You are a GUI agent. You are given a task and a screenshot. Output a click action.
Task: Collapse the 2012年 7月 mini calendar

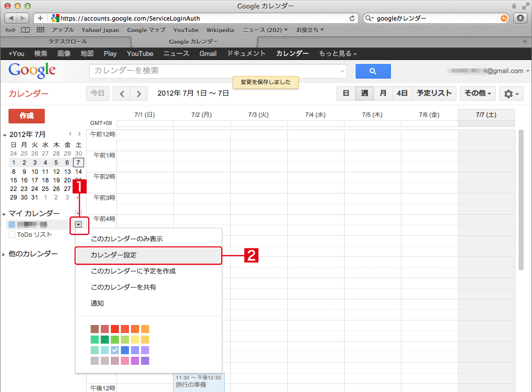pos(5,135)
